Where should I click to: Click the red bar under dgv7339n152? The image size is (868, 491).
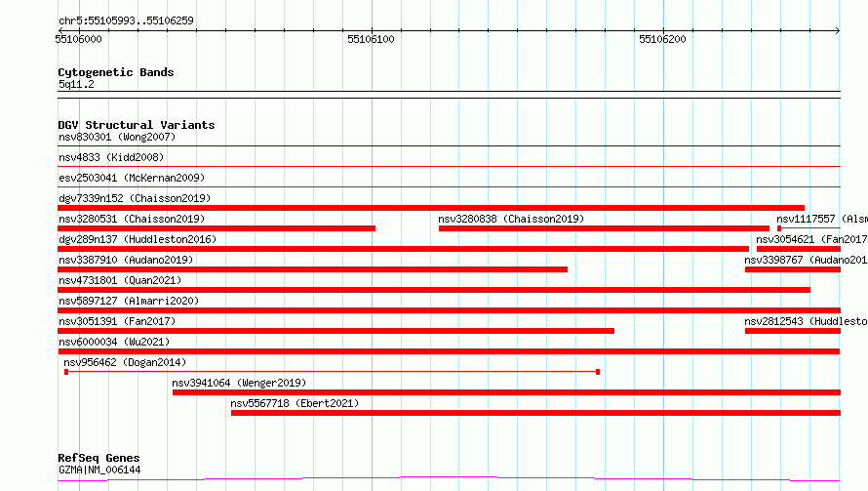click(x=431, y=208)
